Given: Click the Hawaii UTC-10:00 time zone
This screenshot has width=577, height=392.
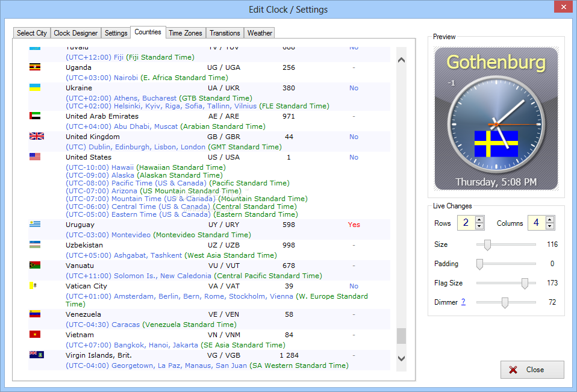Looking at the screenshot, I should coord(146,167).
